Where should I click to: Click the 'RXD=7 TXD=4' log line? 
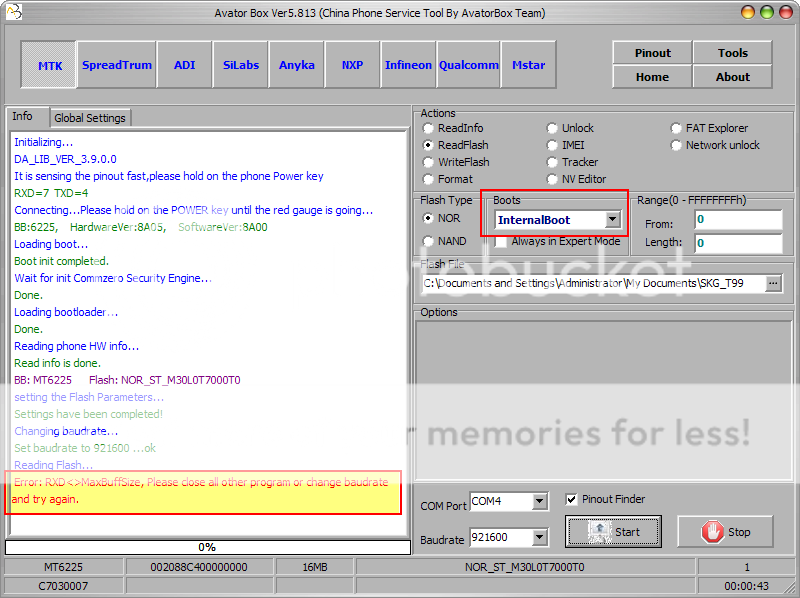pos(51,193)
